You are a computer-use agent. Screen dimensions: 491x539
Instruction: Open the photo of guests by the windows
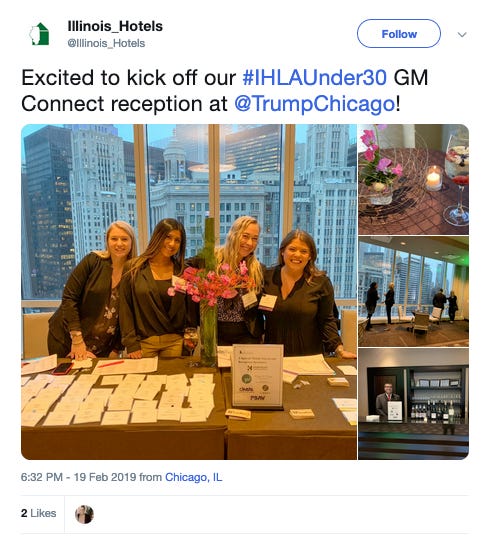[x=413, y=292]
